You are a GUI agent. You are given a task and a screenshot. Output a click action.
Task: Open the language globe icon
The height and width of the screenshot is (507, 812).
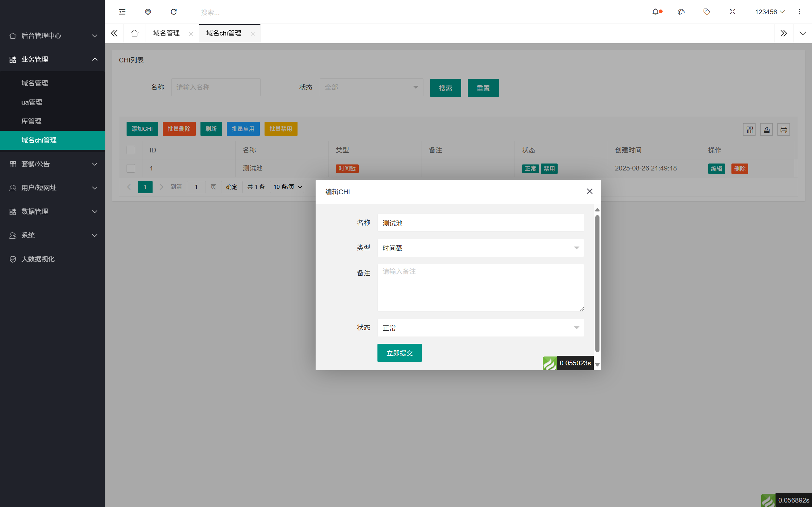[x=147, y=12]
